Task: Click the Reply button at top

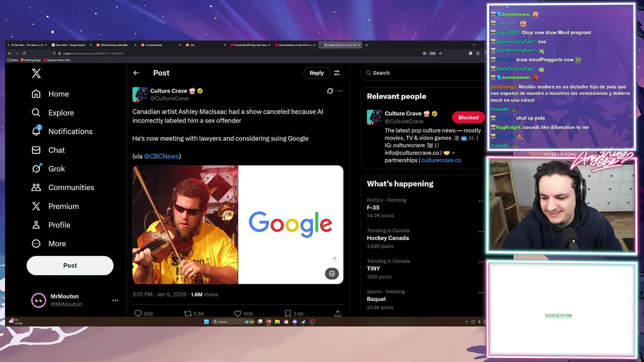Action: 316,73
